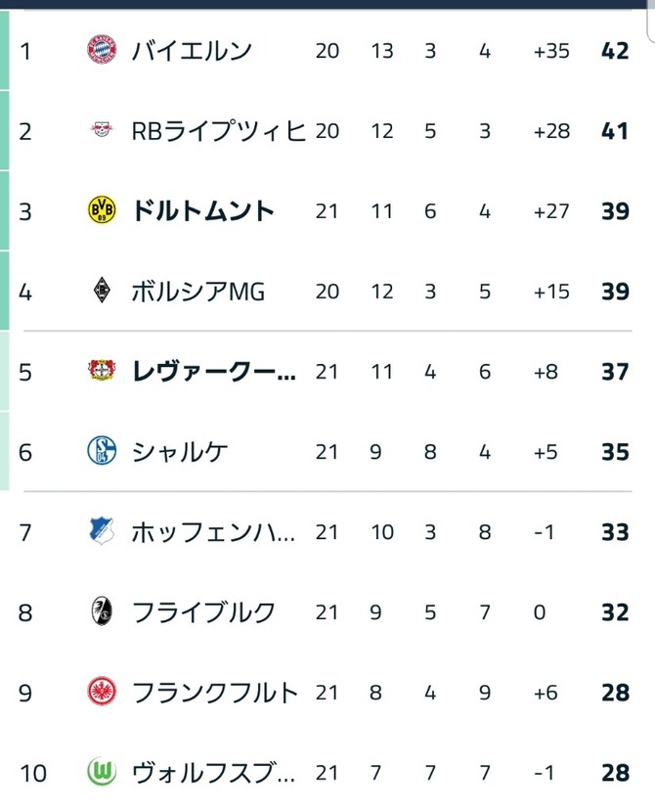Click the Bayer Leverkusen club crest
The image size is (655, 812).
[102, 370]
